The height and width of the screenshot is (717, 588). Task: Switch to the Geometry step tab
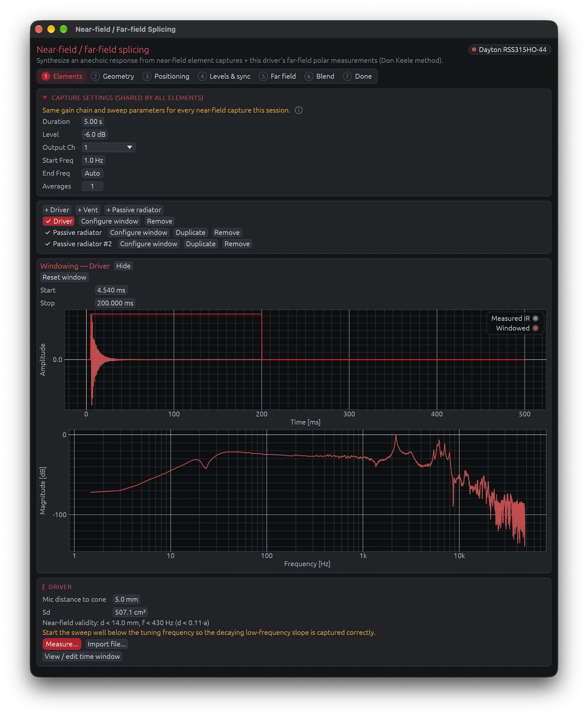click(113, 76)
